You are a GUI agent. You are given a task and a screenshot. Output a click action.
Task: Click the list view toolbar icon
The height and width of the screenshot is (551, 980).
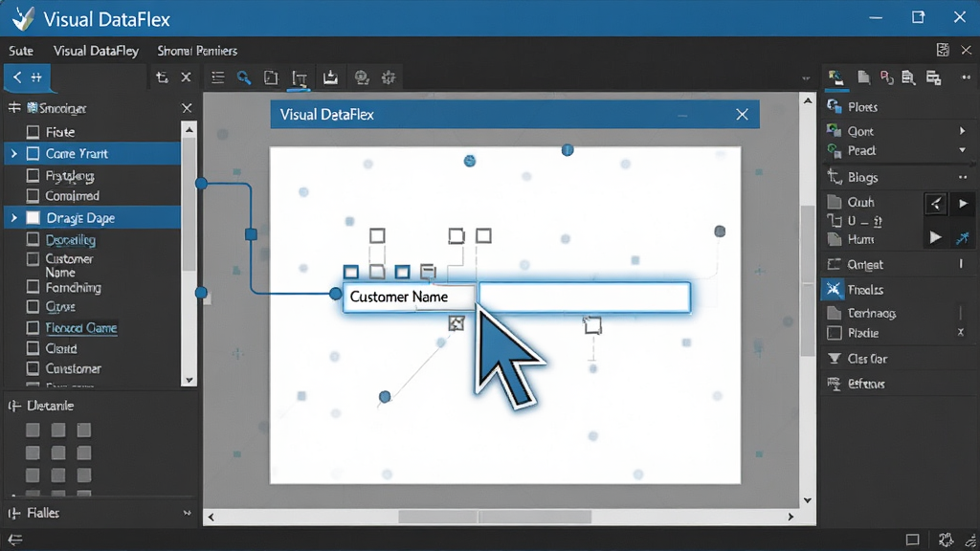[217, 77]
